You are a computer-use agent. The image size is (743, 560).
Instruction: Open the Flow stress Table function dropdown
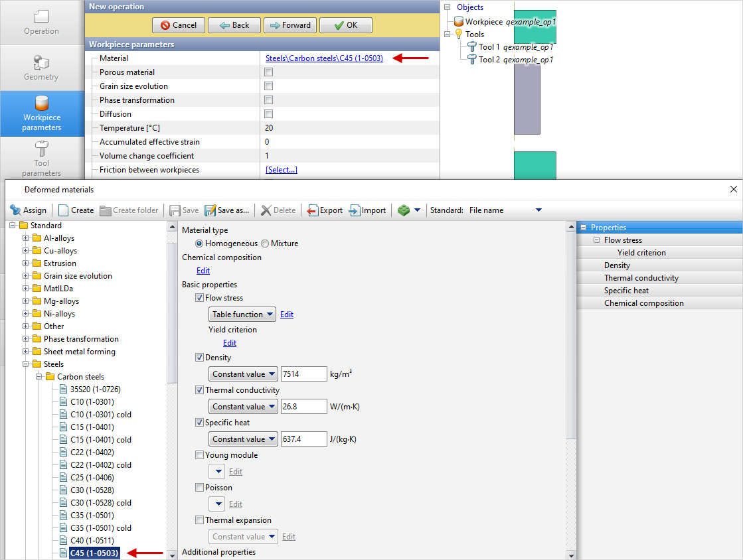click(242, 315)
